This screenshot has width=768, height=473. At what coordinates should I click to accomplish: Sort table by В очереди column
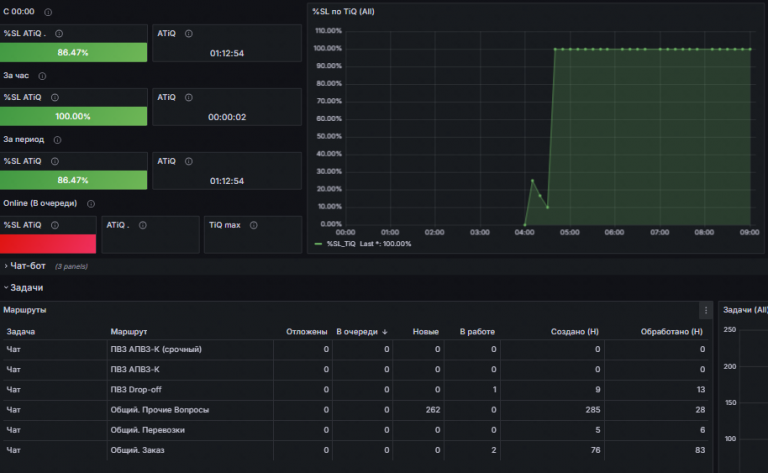tap(361, 332)
